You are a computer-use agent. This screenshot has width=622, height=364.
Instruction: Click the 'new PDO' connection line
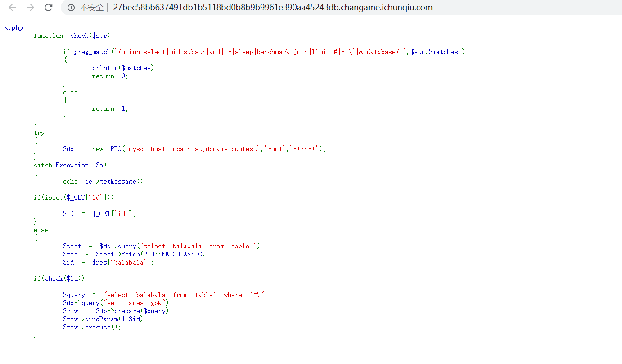click(x=194, y=149)
